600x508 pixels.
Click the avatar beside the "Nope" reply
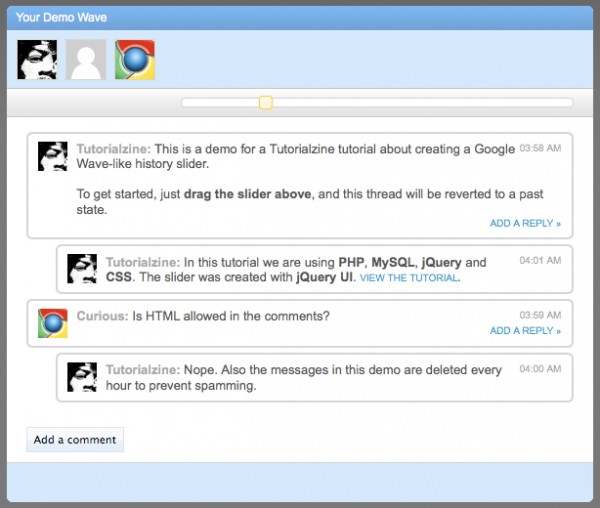coord(82,376)
